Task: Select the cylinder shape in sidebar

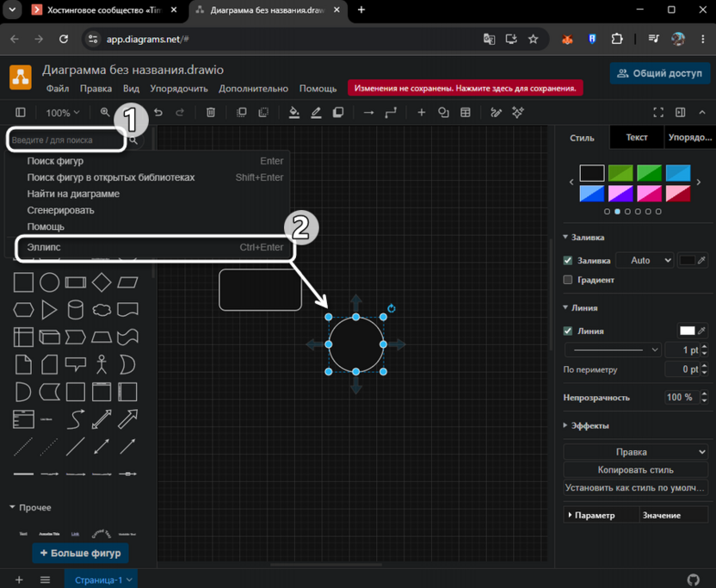Action: coord(76,310)
